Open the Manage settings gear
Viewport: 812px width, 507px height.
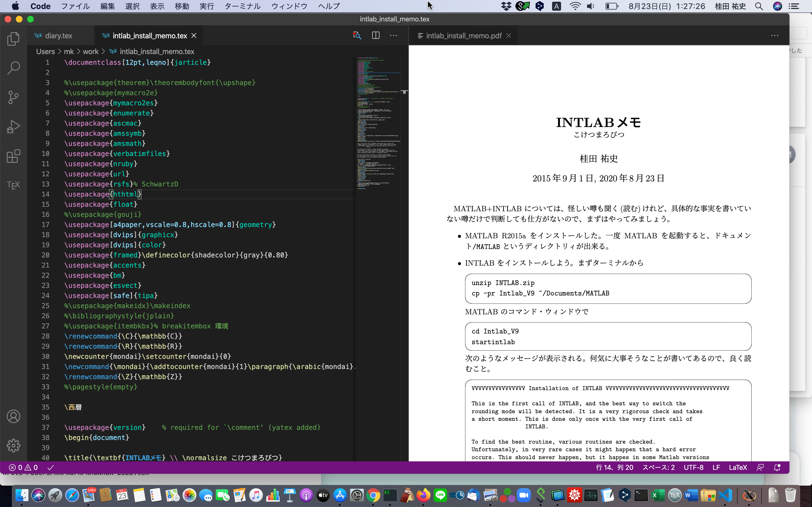(x=14, y=445)
